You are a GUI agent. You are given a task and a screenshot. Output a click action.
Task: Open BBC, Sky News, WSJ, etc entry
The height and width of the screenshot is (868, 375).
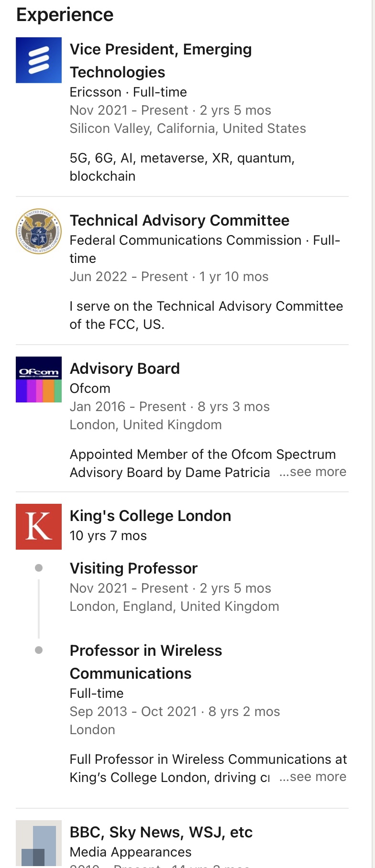coord(161,832)
